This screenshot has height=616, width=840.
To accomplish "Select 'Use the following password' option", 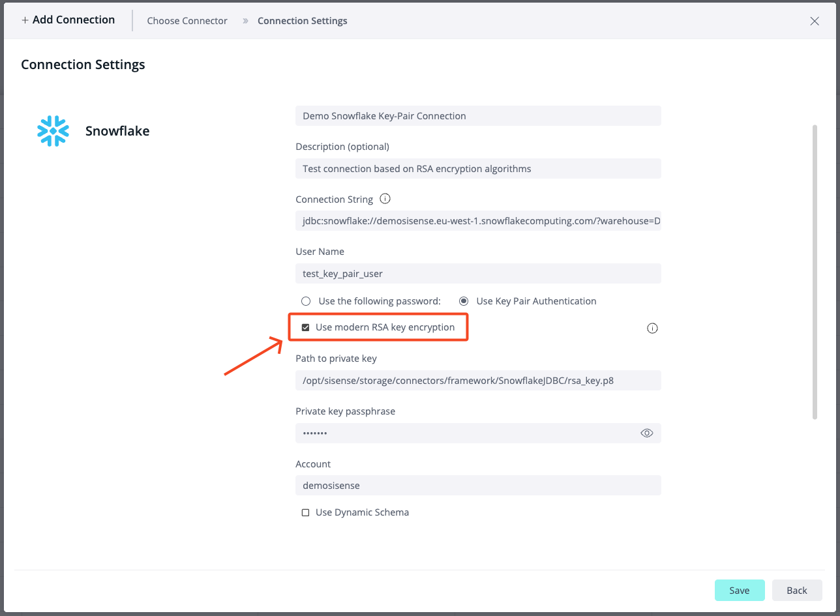I will (x=306, y=301).
